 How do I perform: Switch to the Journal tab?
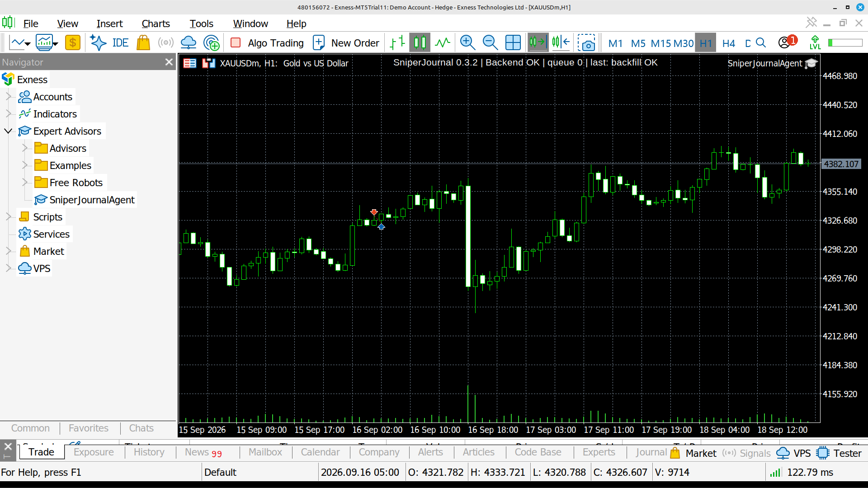pyautogui.click(x=651, y=452)
